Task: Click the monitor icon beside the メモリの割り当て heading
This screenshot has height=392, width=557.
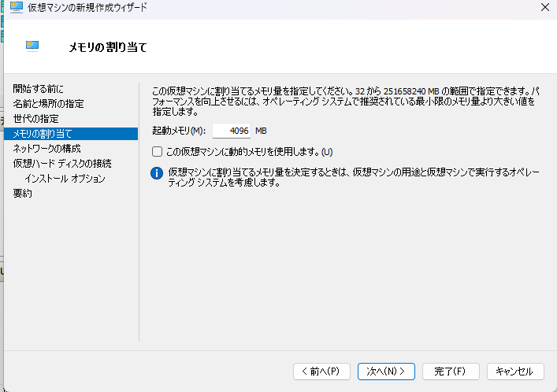Action: pyautogui.click(x=33, y=46)
